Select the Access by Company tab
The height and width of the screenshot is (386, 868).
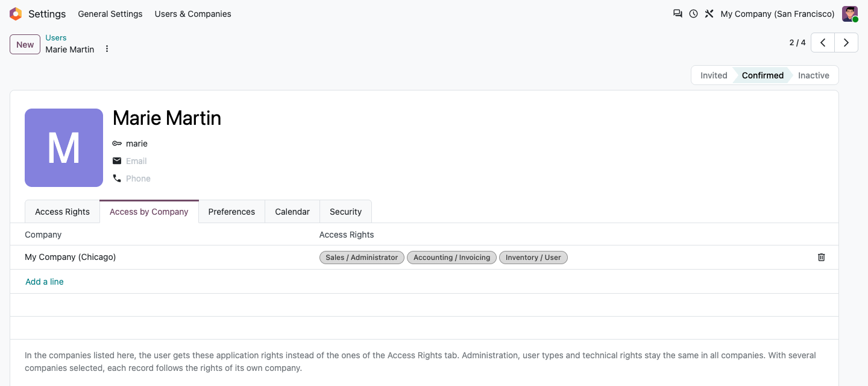149,212
